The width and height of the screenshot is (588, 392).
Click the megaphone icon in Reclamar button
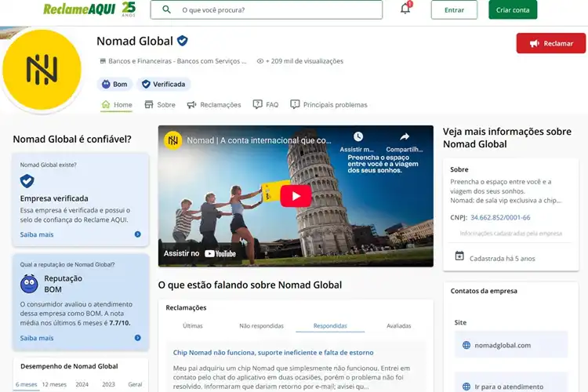pos(535,44)
